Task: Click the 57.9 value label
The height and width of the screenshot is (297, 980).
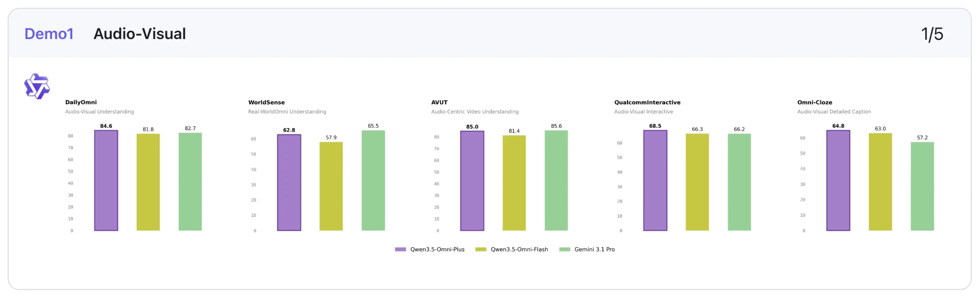Action: [x=331, y=137]
